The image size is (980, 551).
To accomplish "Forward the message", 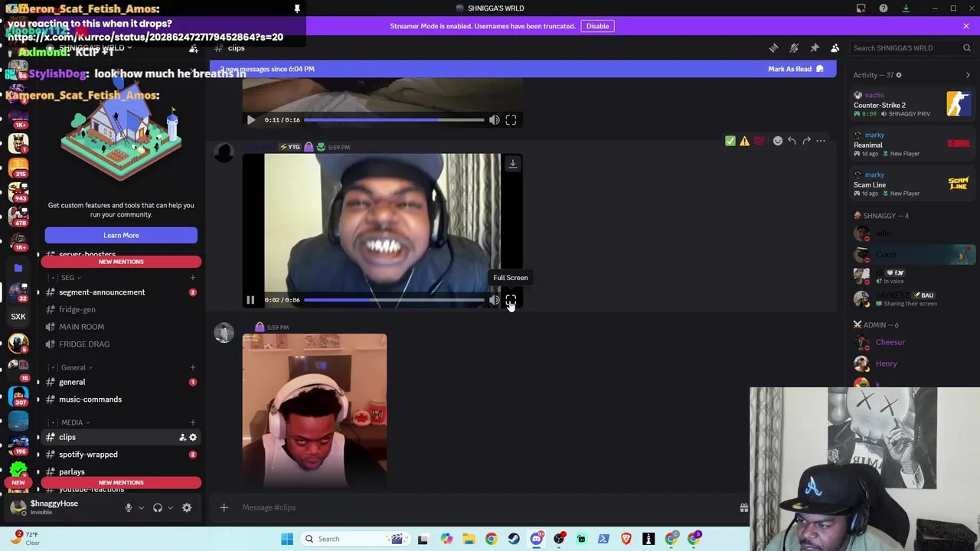I will click(x=806, y=141).
